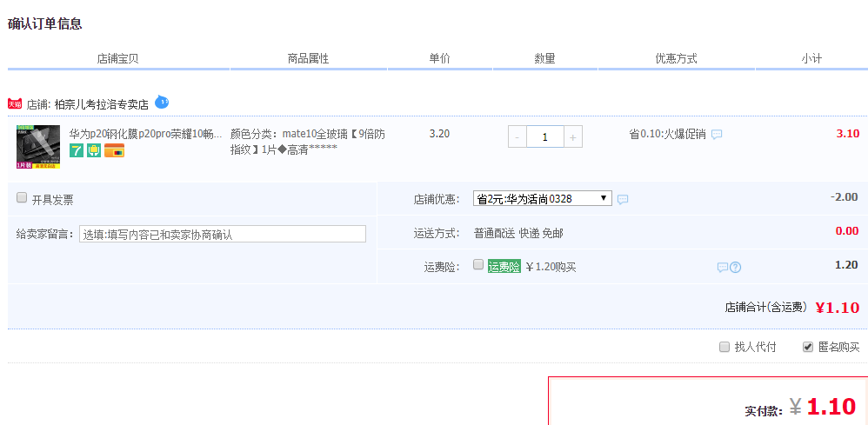
Task: Click the 1.20 freight insurance amount
Action: [847, 264]
